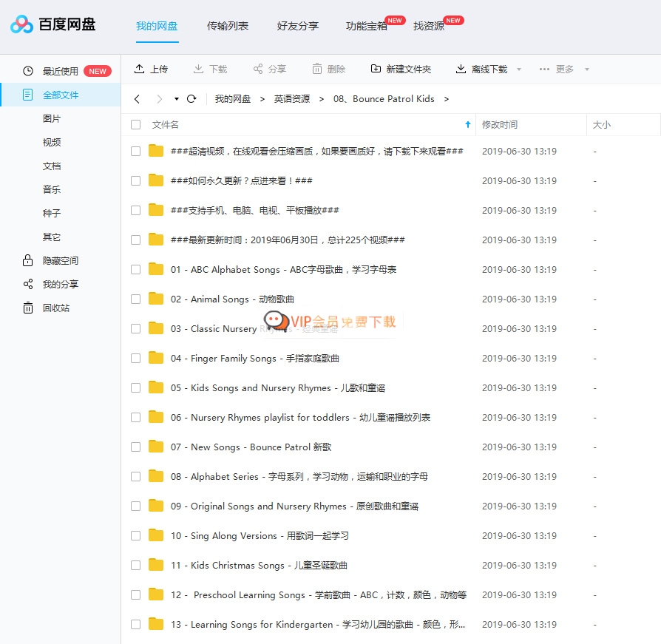The height and width of the screenshot is (644, 661).
Task: Click the recently used clock icon
Action: (x=28, y=71)
